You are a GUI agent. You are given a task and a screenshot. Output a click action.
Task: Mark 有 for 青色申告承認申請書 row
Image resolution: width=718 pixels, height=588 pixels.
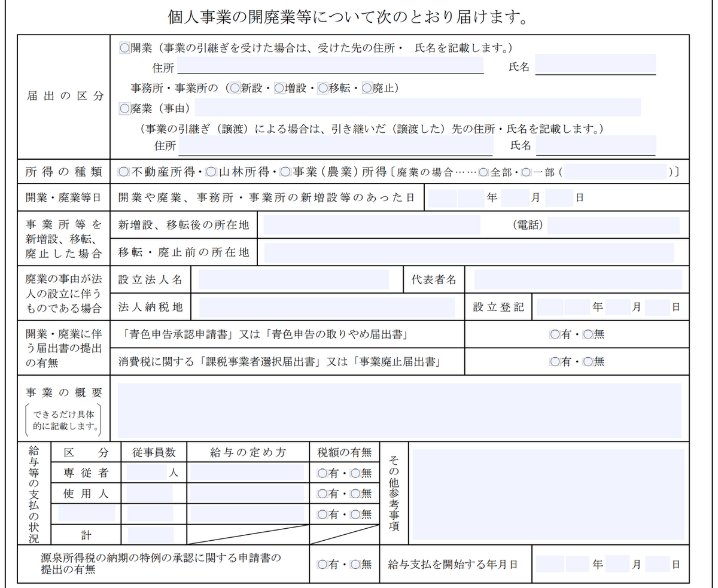pyautogui.click(x=555, y=335)
